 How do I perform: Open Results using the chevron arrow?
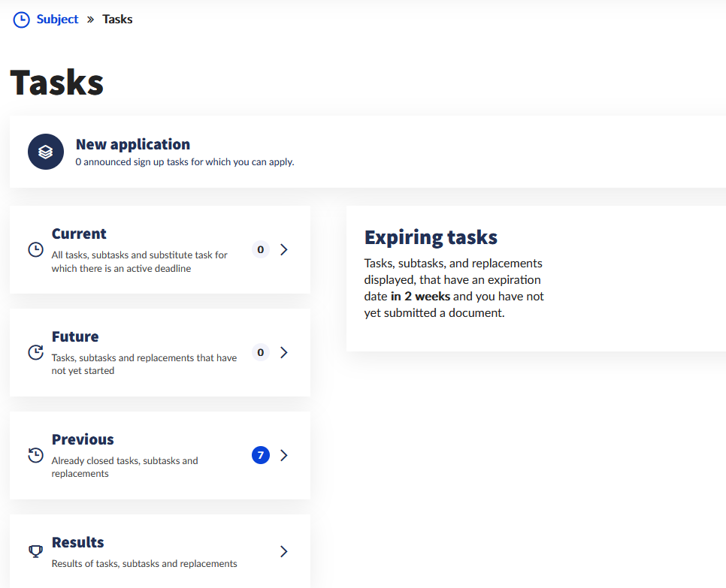[x=284, y=551]
